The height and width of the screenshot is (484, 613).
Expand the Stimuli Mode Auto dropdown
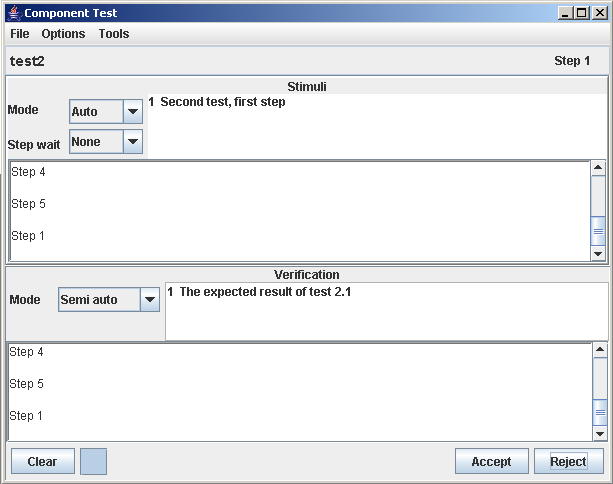[133, 112]
